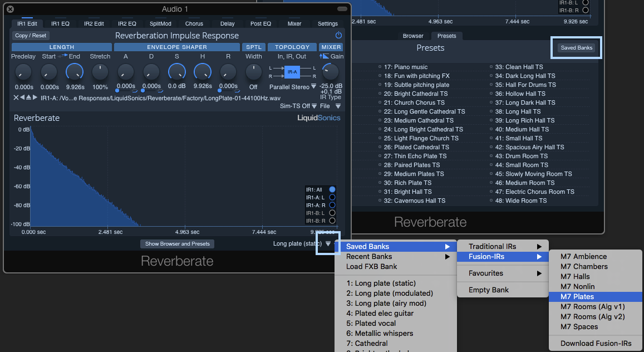This screenshot has height=352, width=644.
Task: Expand the Traditional IRs submenu
Action: (503, 246)
